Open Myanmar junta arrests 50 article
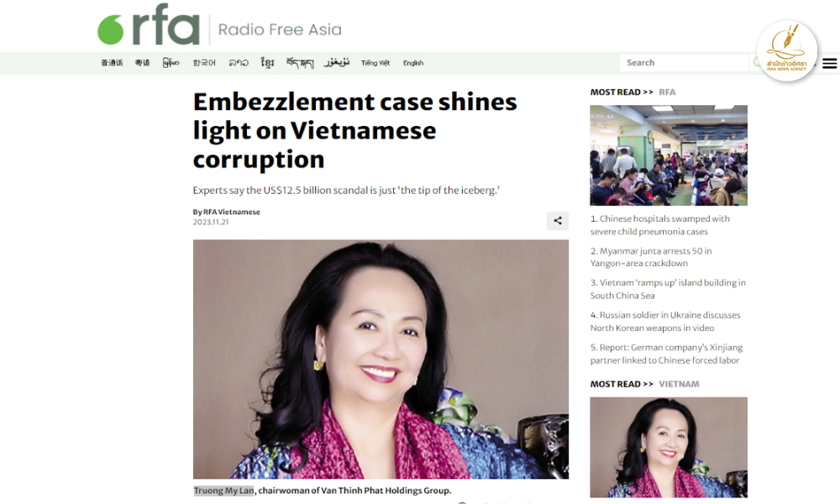 pos(651,257)
